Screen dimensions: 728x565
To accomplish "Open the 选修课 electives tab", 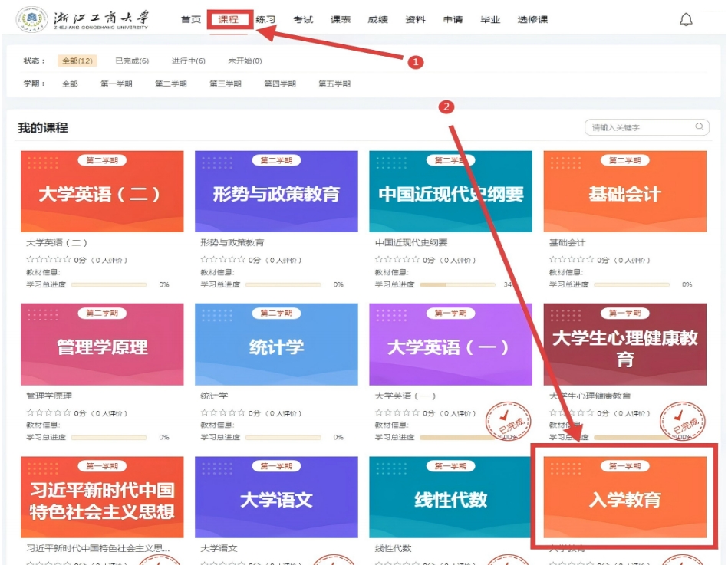I will point(532,19).
